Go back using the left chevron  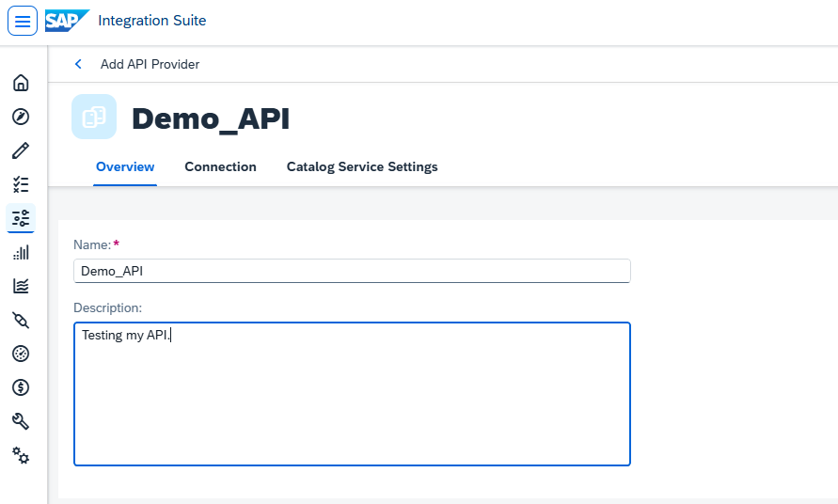pyautogui.click(x=78, y=64)
